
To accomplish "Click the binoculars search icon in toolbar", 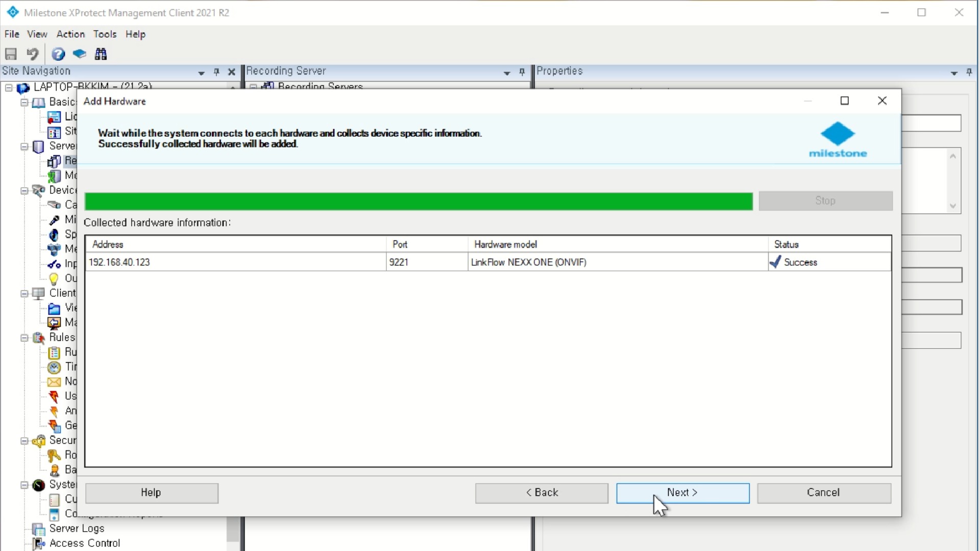I will [101, 54].
